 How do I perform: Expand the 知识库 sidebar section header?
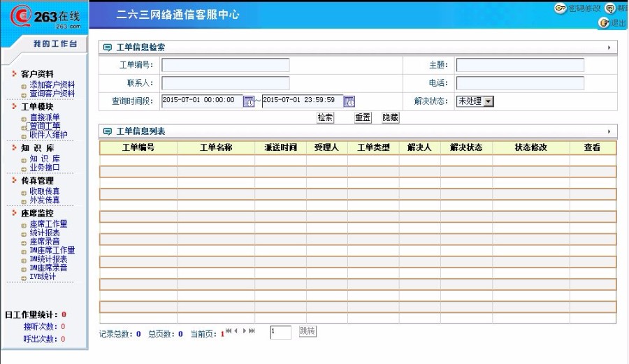(x=37, y=148)
